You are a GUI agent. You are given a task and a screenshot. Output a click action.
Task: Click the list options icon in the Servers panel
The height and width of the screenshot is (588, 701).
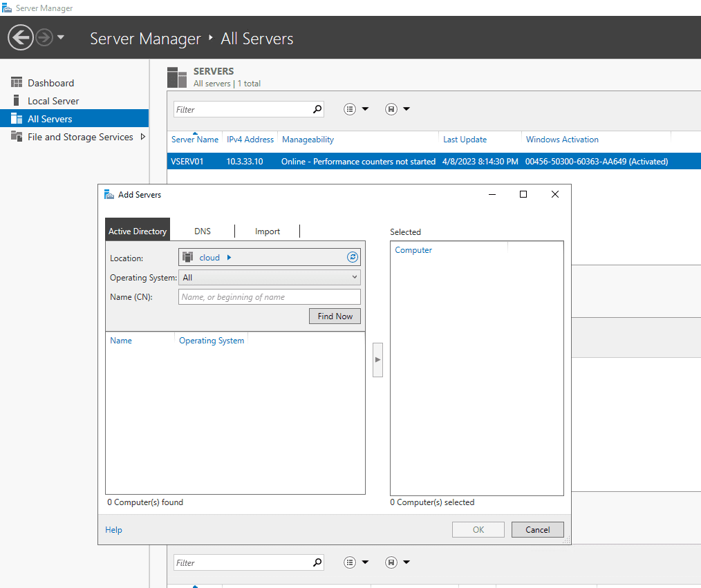pyautogui.click(x=350, y=109)
